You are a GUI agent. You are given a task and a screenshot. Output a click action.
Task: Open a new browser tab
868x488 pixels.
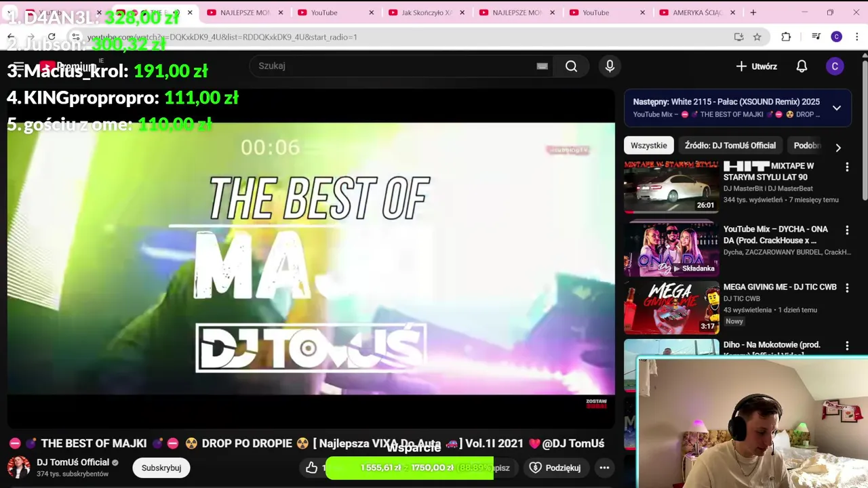coord(753,12)
